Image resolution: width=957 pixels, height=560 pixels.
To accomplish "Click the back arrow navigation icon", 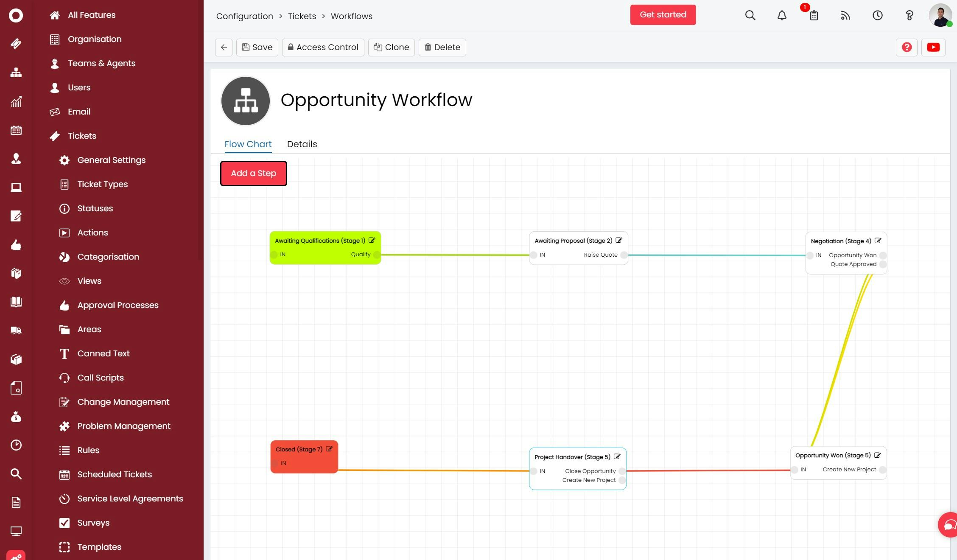I will (x=224, y=48).
